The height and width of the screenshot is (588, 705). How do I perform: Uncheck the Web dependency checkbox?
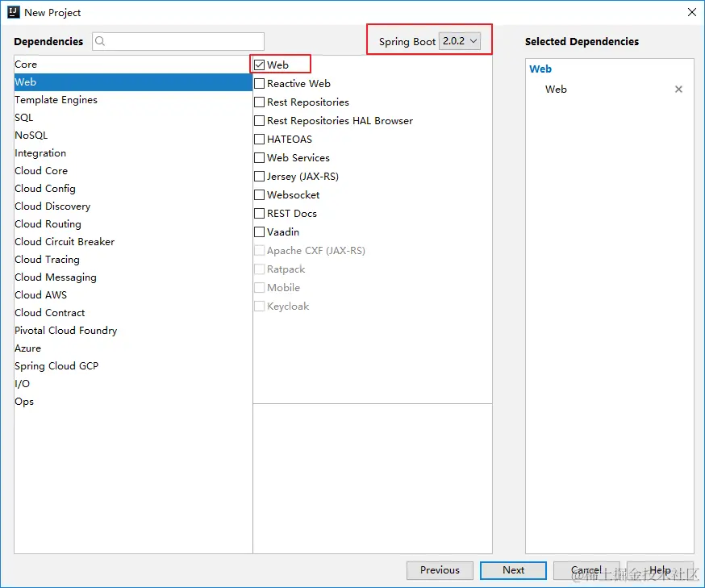(x=260, y=65)
